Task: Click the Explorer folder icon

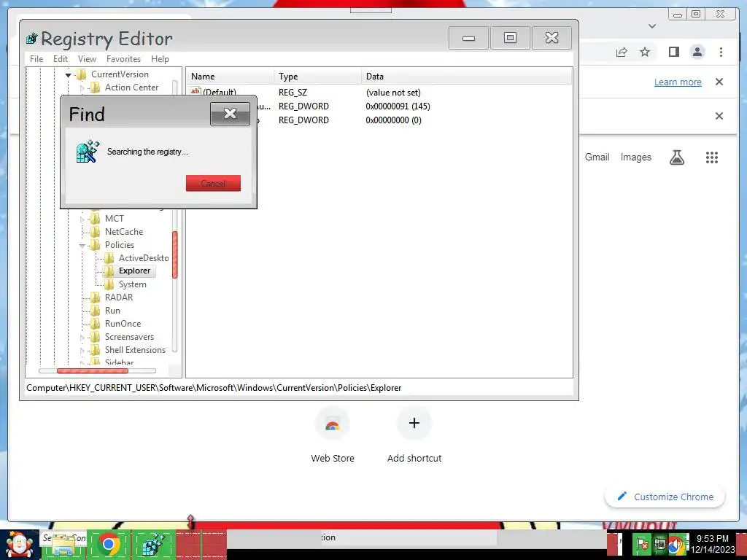Action: tap(109, 271)
